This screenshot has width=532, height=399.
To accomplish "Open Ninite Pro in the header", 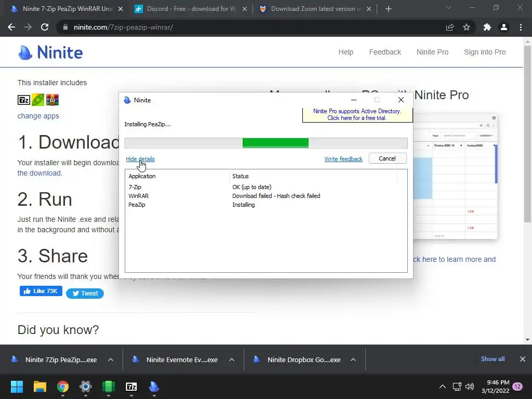I will click(x=432, y=52).
